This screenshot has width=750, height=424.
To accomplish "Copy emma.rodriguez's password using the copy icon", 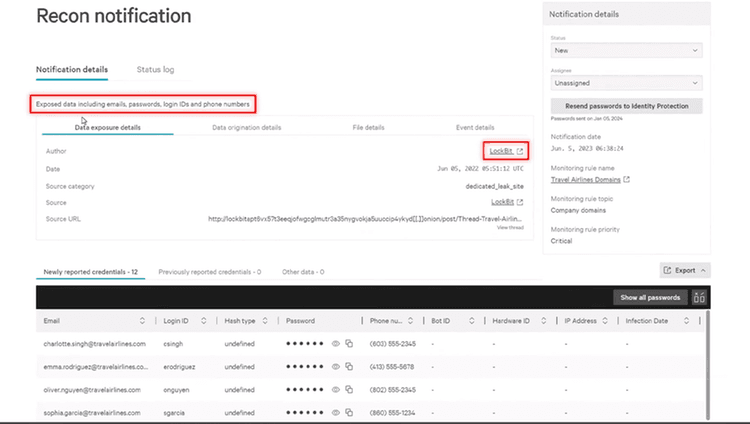I will [x=350, y=366].
